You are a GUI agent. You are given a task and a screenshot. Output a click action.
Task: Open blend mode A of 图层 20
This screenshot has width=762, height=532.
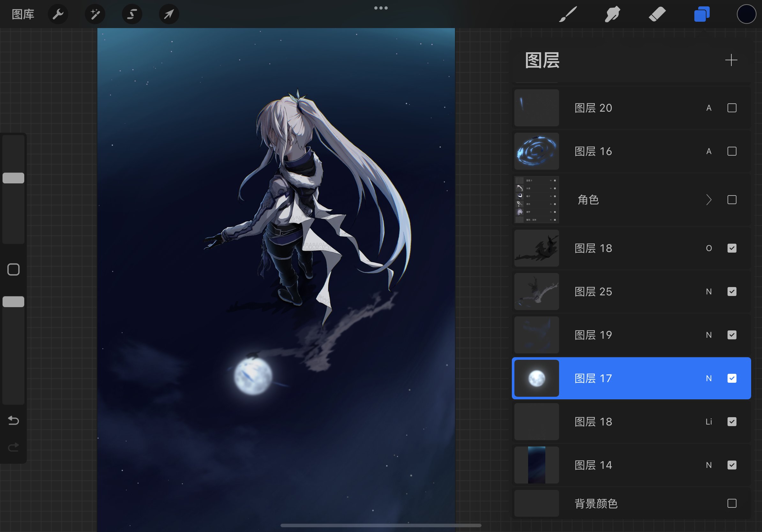(709, 108)
